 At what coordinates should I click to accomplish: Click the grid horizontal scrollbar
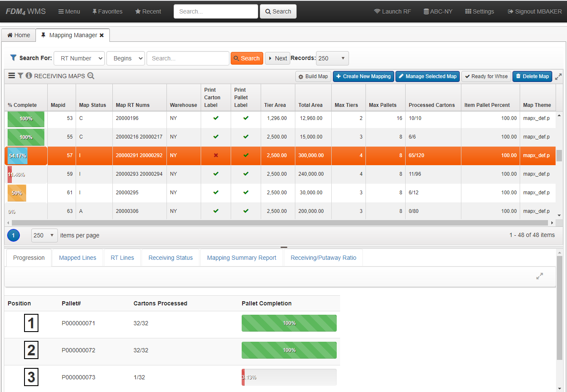point(280,223)
